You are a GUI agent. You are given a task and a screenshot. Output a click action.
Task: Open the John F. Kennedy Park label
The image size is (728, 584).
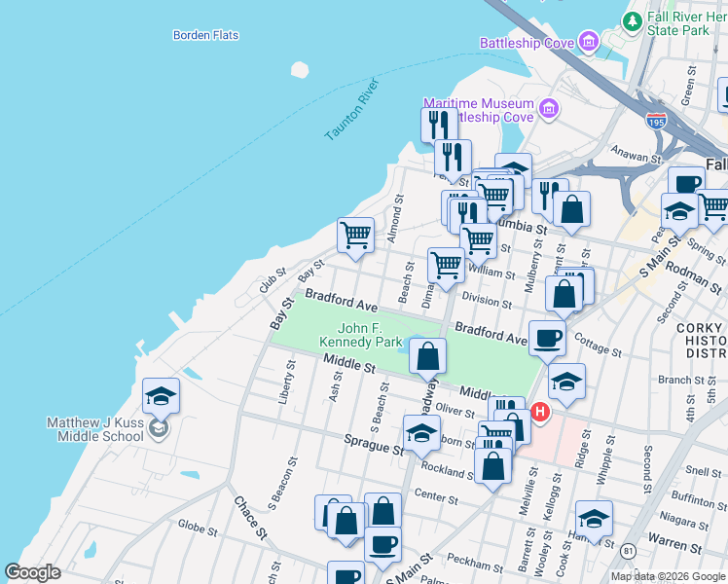click(x=361, y=335)
